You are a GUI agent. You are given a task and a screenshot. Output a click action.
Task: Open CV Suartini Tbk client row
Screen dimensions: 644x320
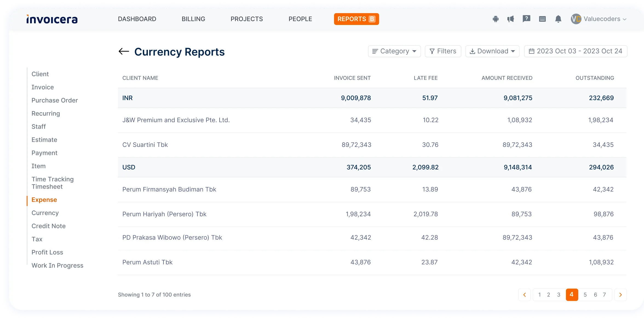click(x=372, y=145)
